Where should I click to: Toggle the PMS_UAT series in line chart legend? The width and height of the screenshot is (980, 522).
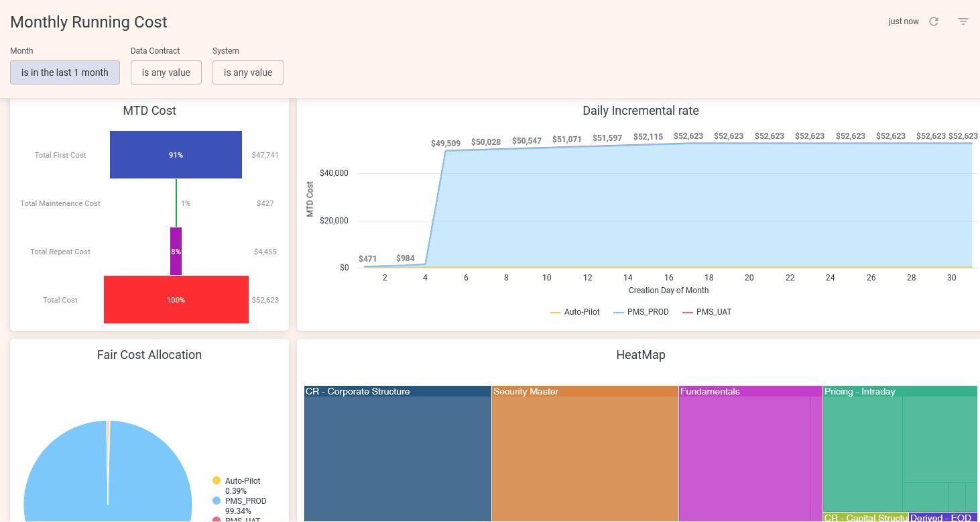tap(707, 312)
